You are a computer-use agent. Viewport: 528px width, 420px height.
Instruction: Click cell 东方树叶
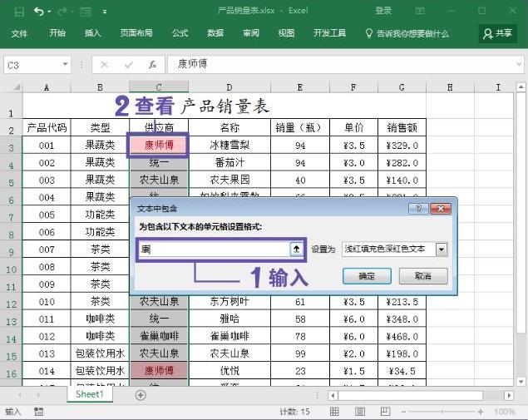click(x=229, y=301)
